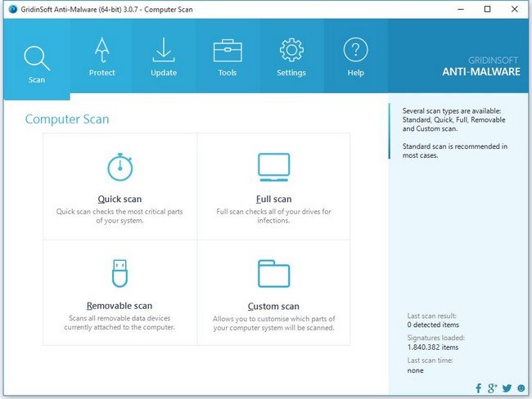Close the Anti-Malware window

tap(514, 9)
